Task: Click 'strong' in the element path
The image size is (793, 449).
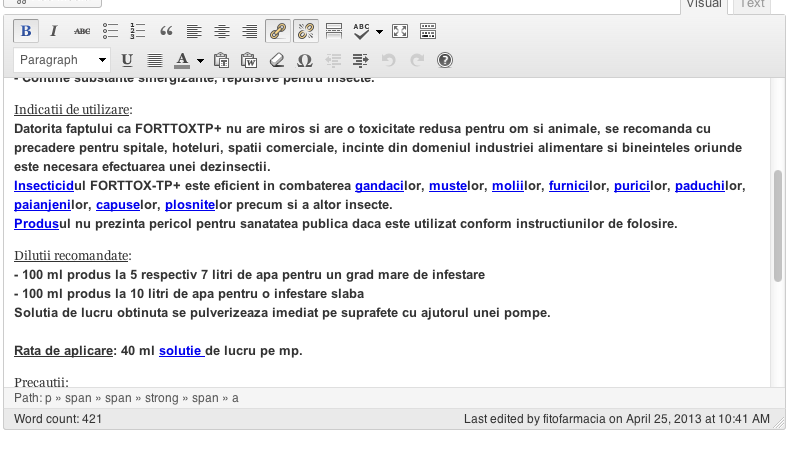Action: (x=162, y=398)
